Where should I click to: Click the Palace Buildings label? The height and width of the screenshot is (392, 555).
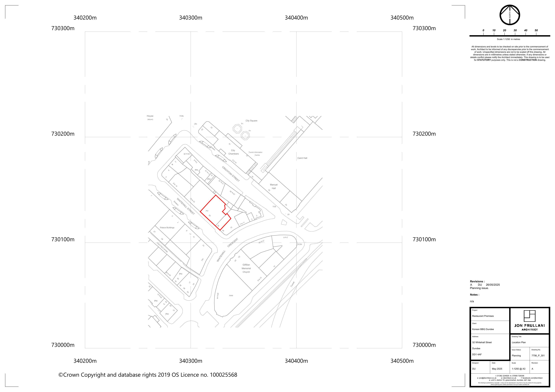pos(167,228)
